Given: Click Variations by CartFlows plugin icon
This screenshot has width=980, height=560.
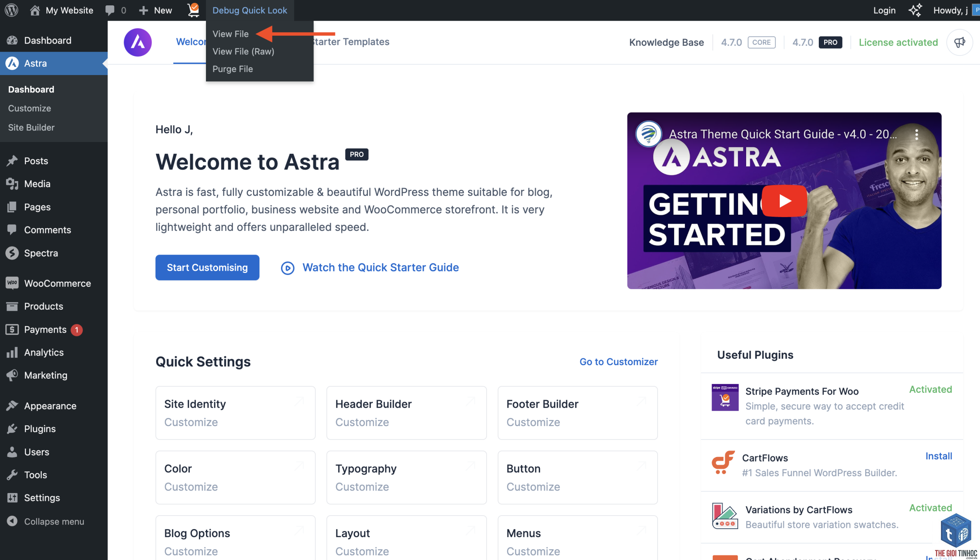Looking at the screenshot, I should tap(725, 516).
